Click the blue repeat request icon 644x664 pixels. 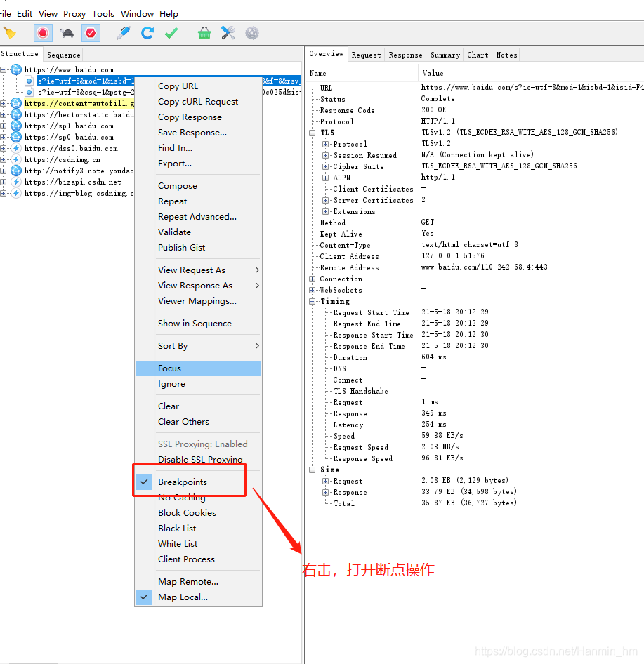147,33
